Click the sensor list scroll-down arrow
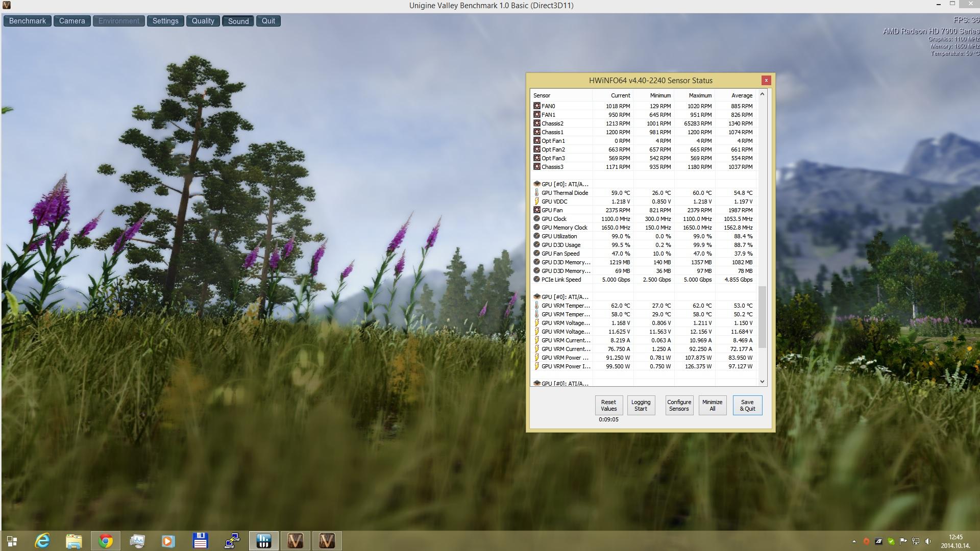The width and height of the screenshot is (980, 551). pos(762,381)
